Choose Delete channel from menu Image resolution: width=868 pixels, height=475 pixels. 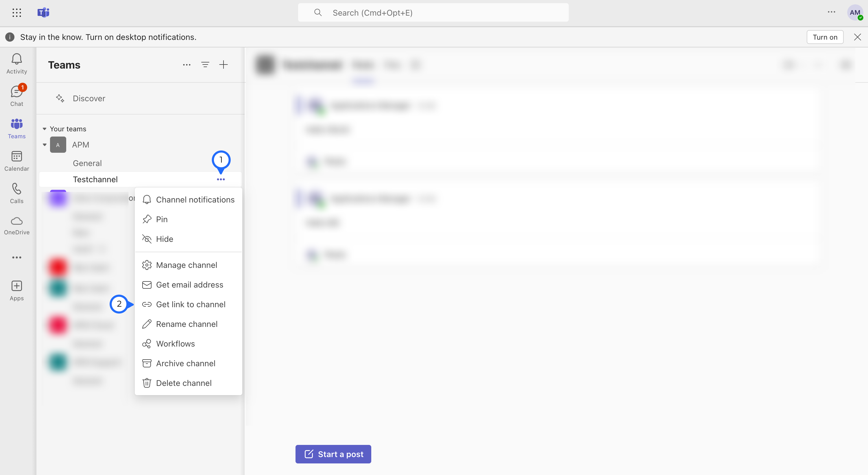pos(184,383)
